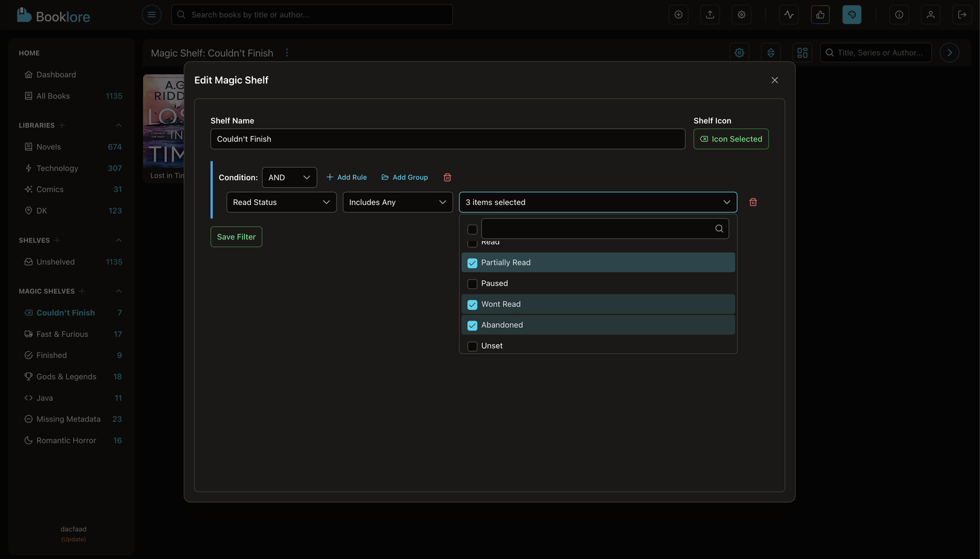The image size is (980, 559).
Task: Open settings gear in top toolbar
Action: coord(742,14)
